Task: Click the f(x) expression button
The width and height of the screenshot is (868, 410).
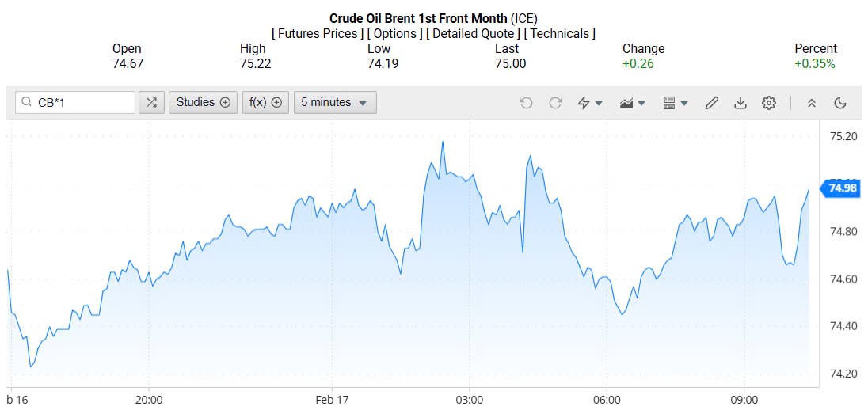Action: pyautogui.click(x=265, y=102)
